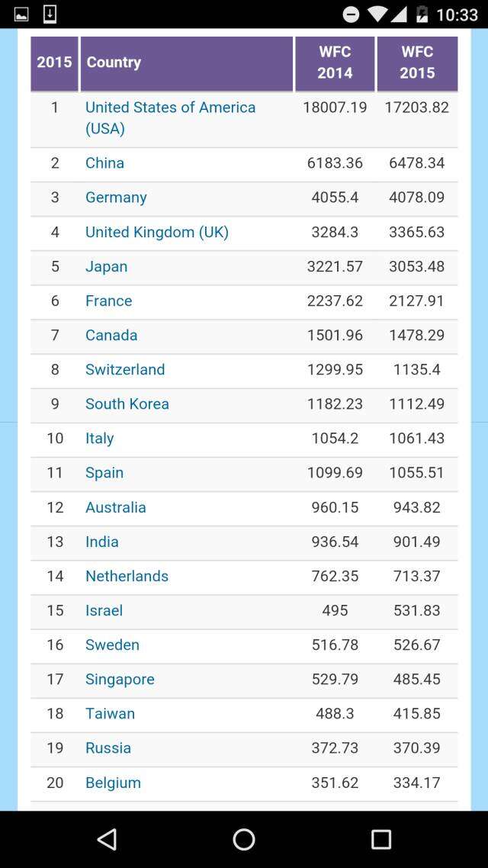
Task: Open the Singapore country link
Action: 120,679
